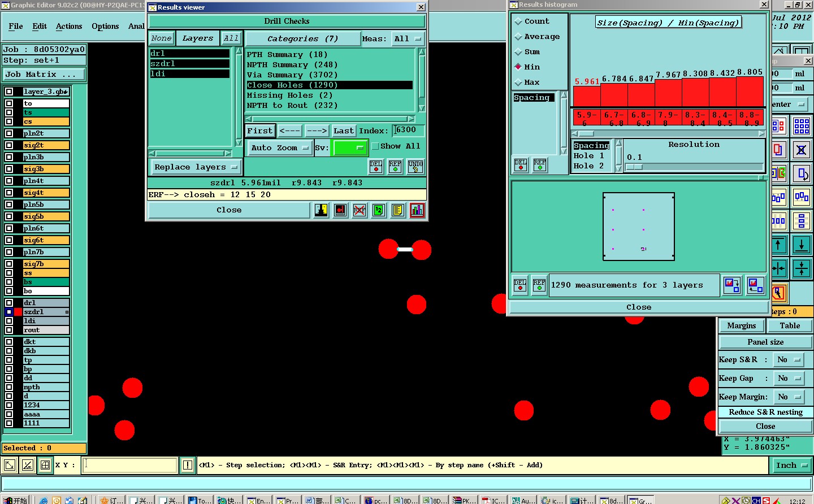Click REF icon beside the Spacing list
Screen dimensions: 814x504
click(540, 165)
